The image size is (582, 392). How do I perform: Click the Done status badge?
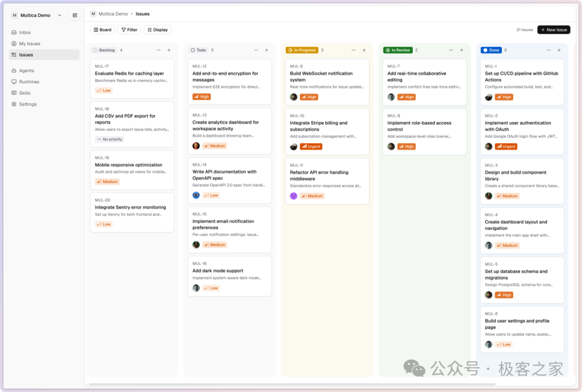[x=491, y=50]
